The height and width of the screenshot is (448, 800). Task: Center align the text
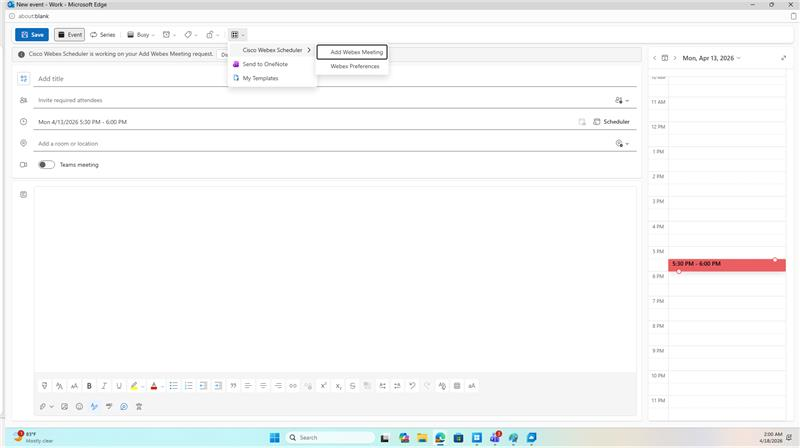tap(263, 386)
